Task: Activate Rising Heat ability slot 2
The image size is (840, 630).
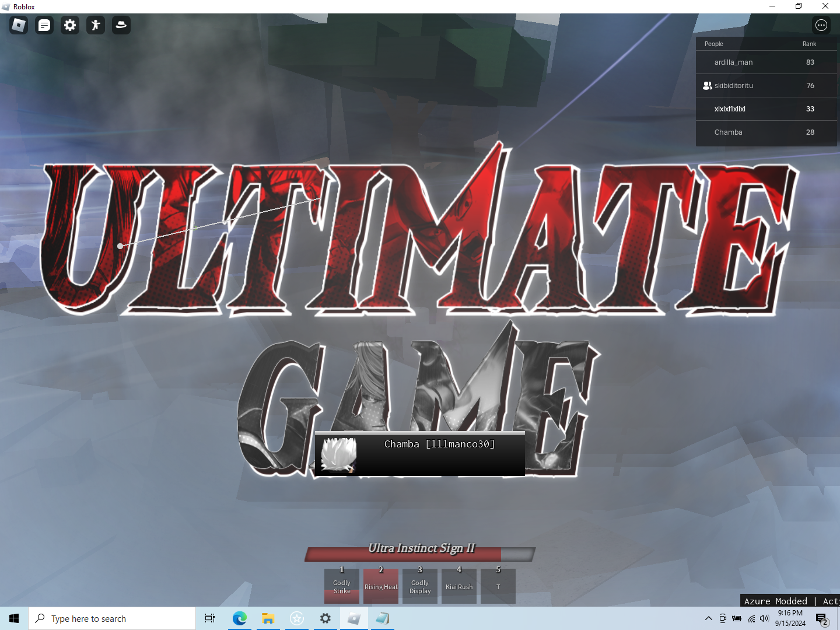Action: click(381, 586)
